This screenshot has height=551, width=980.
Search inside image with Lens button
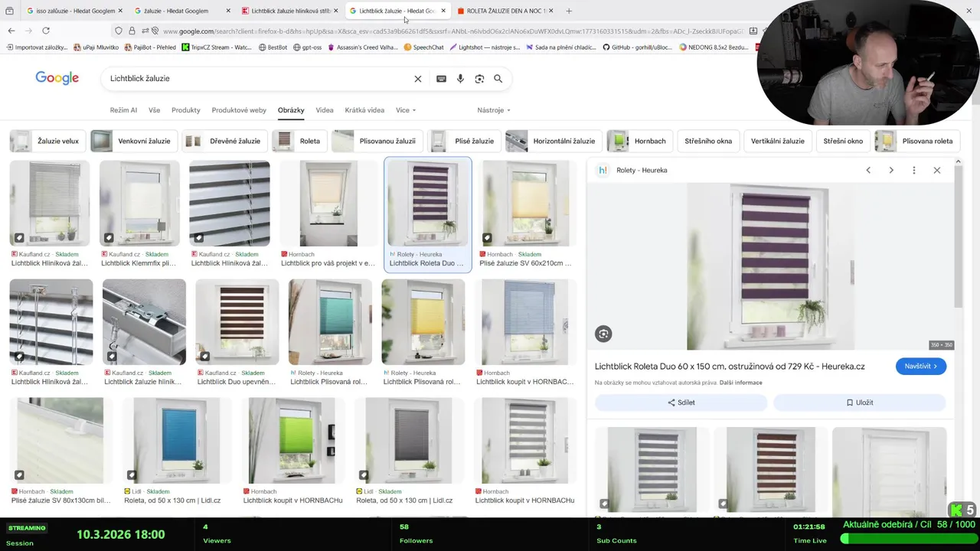(603, 334)
